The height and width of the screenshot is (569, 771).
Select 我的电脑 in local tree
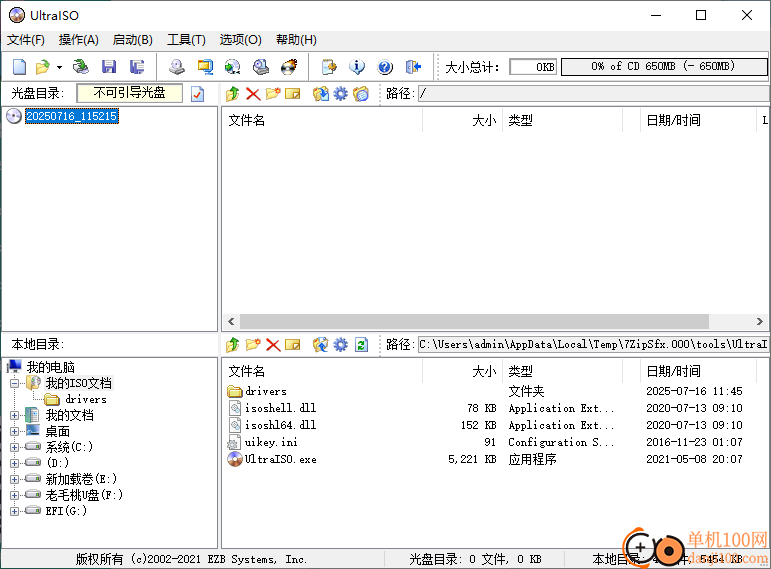point(51,367)
